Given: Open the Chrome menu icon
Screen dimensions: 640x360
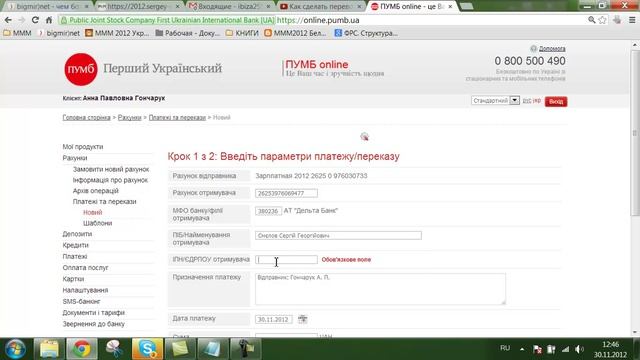Looking at the screenshot, I should [632, 20].
